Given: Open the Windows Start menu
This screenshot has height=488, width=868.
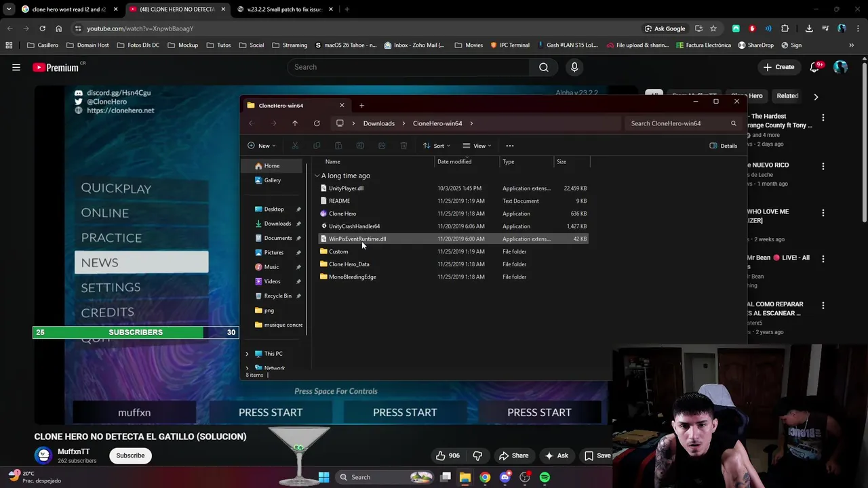Looking at the screenshot, I should pos(323,477).
